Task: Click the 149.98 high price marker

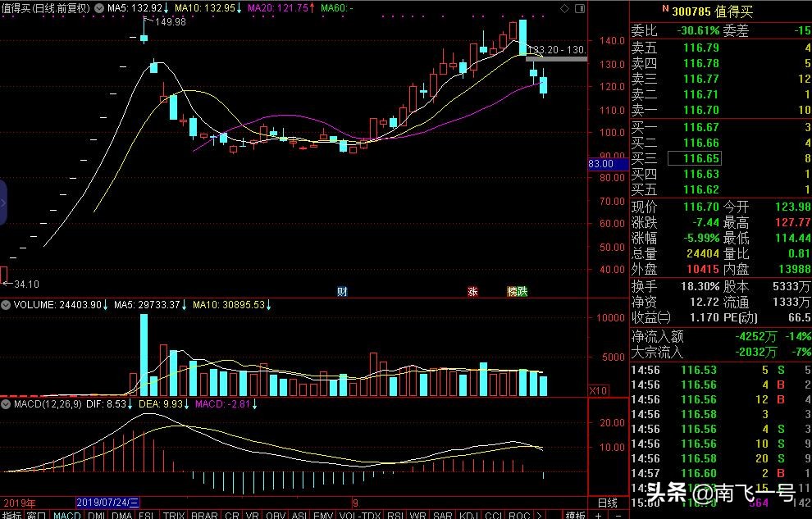Action: coord(170,22)
